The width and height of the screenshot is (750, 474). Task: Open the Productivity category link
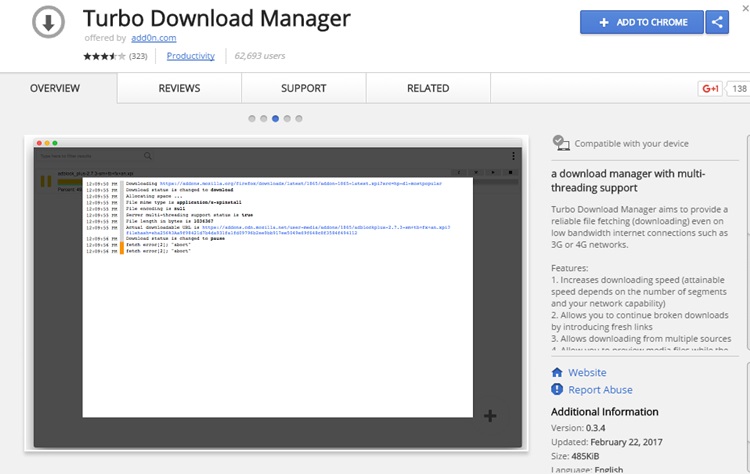190,56
